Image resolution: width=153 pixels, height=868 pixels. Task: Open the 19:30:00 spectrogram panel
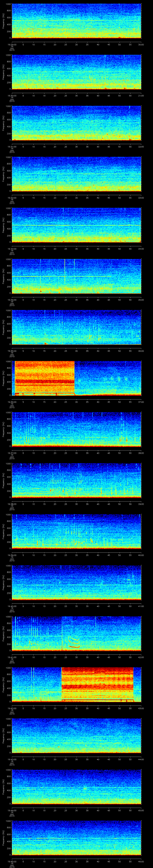click(76, 72)
